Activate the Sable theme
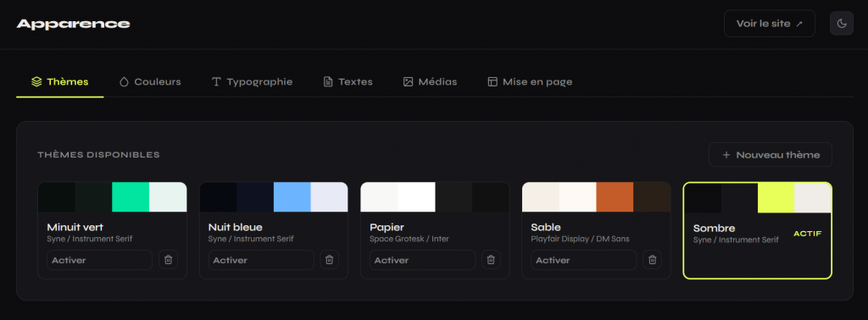This screenshot has height=320, width=868. (584, 260)
